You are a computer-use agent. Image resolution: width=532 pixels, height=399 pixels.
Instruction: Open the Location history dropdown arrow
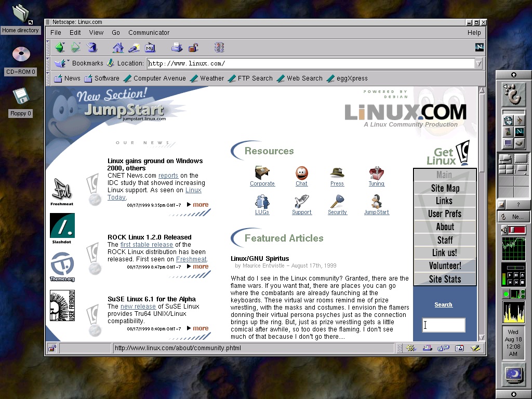(x=478, y=63)
